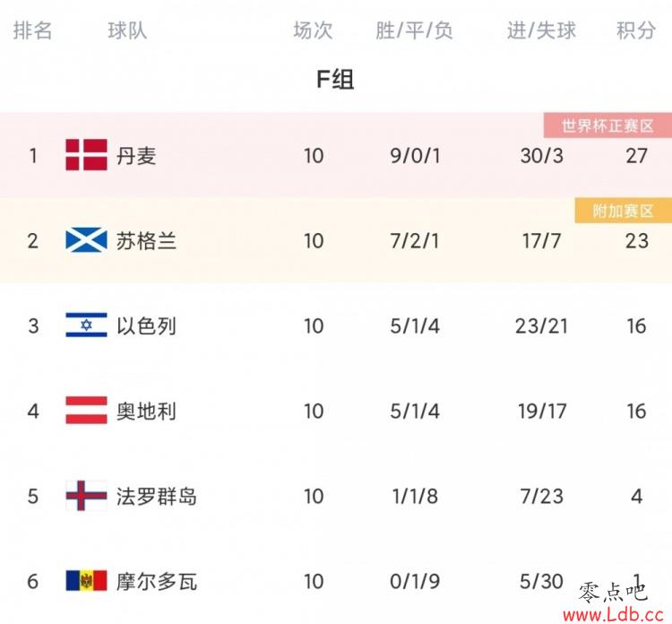Open the 摩尔多瓦 team name
The width and height of the screenshot is (672, 624).
[157, 582]
